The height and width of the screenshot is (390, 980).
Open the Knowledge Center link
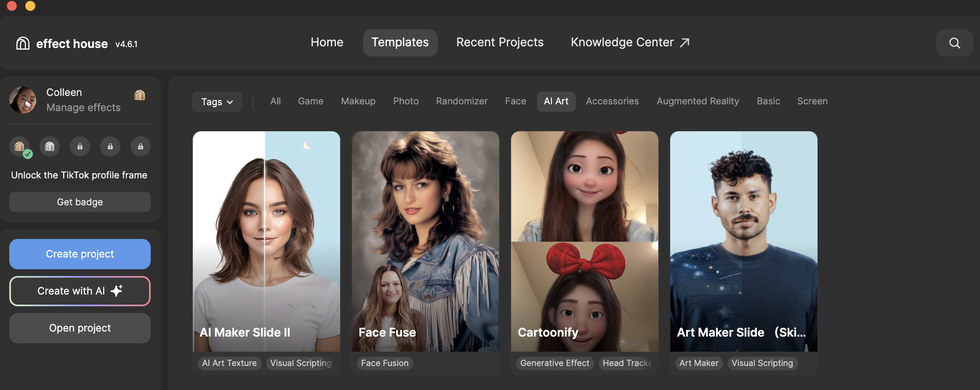point(630,42)
